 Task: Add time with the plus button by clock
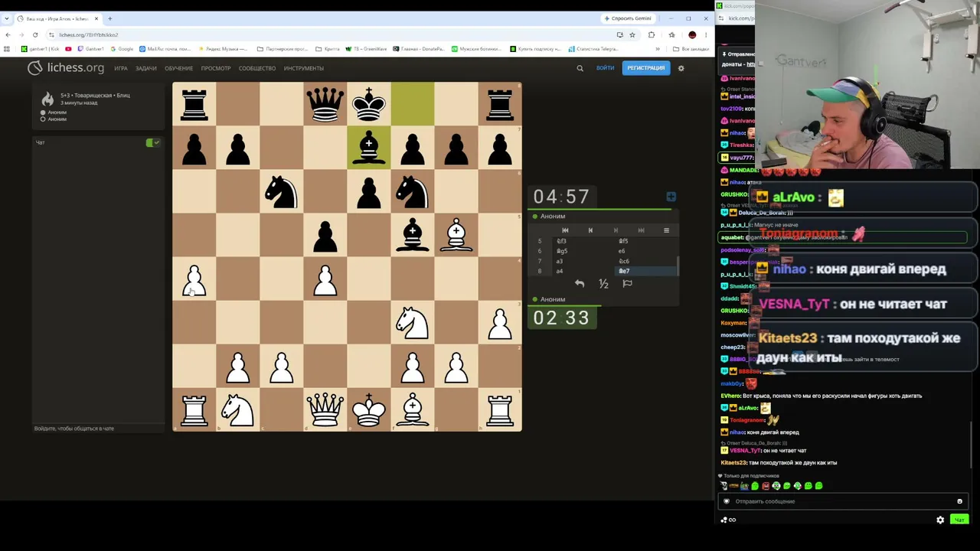point(671,197)
